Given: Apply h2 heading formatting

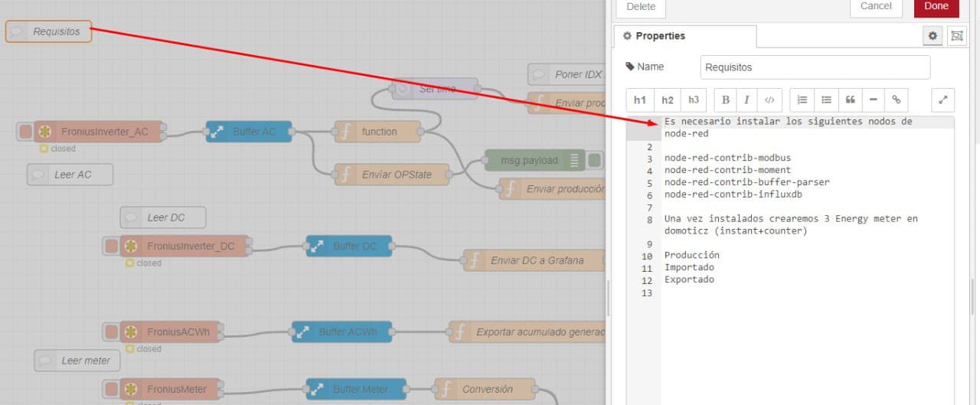Looking at the screenshot, I should tap(668, 100).
